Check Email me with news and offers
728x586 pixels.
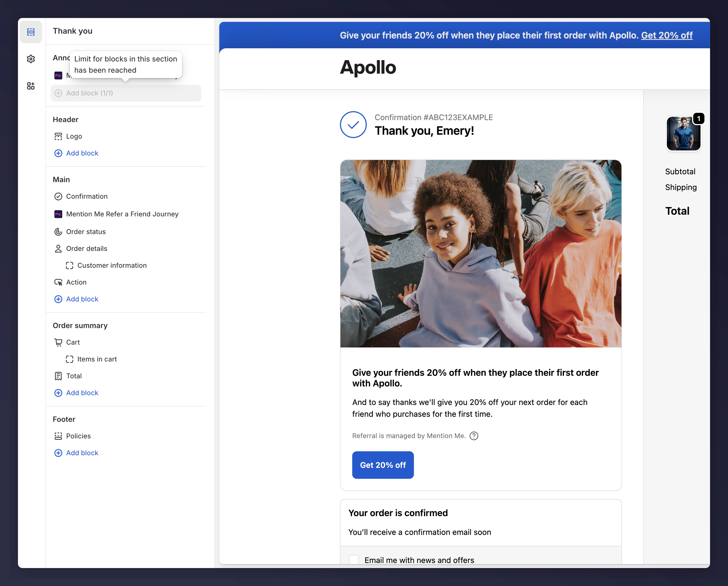354,560
